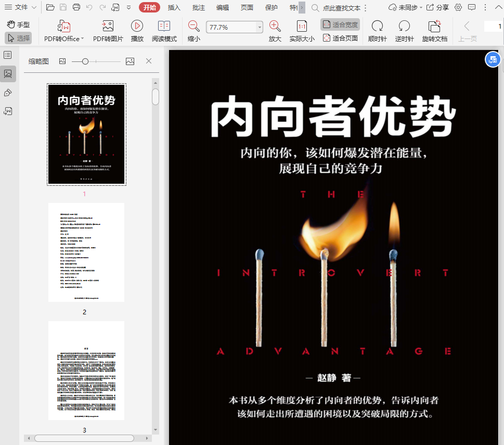Click the print icon
The width and height of the screenshot is (504, 445).
[76, 7]
